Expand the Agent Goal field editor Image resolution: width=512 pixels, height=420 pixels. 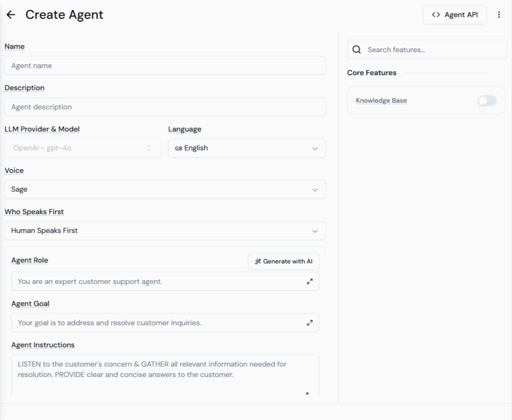(x=310, y=323)
